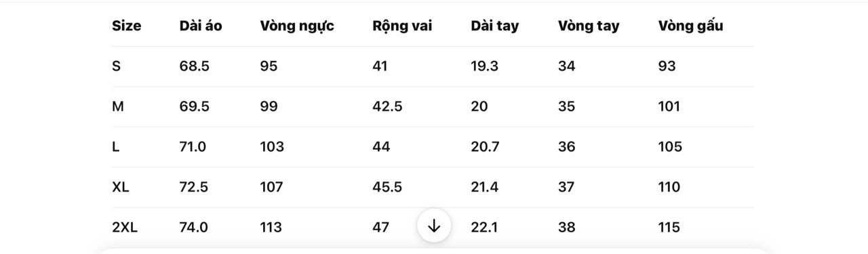Click the Vòng ngực column header
Screen dimensions: 868x254
(x=297, y=26)
